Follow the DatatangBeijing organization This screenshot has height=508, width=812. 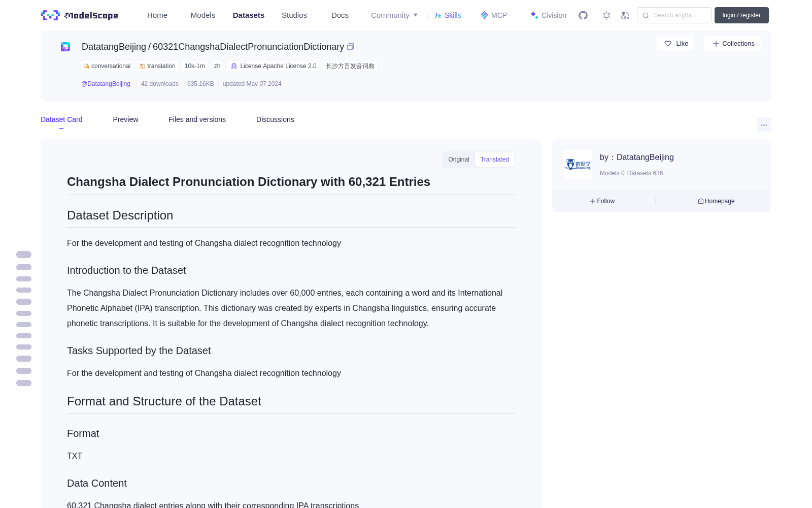(602, 201)
